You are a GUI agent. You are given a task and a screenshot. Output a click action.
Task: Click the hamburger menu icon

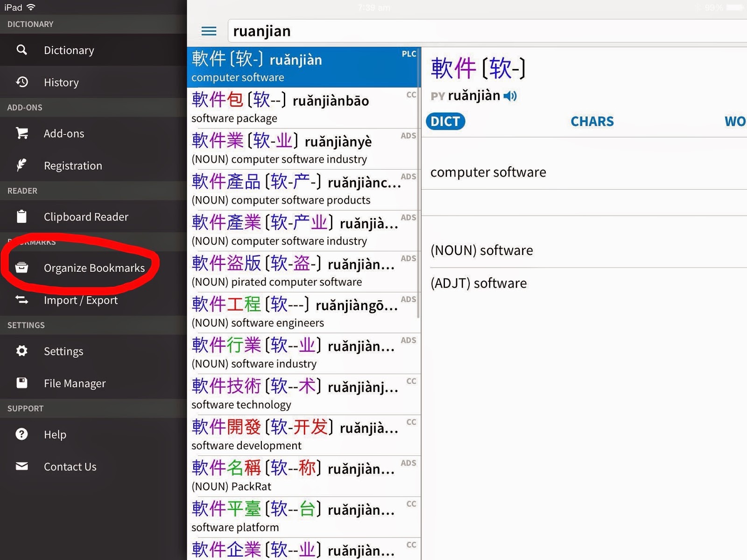pyautogui.click(x=209, y=31)
